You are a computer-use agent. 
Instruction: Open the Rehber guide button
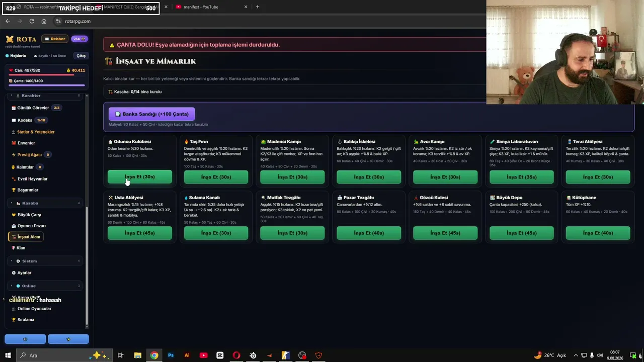(55, 39)
